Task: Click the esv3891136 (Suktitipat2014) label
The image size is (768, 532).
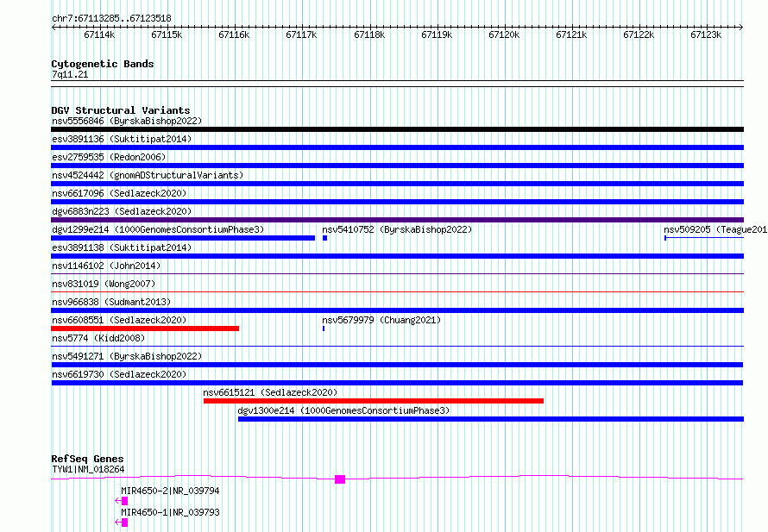Action: point(122,139)
